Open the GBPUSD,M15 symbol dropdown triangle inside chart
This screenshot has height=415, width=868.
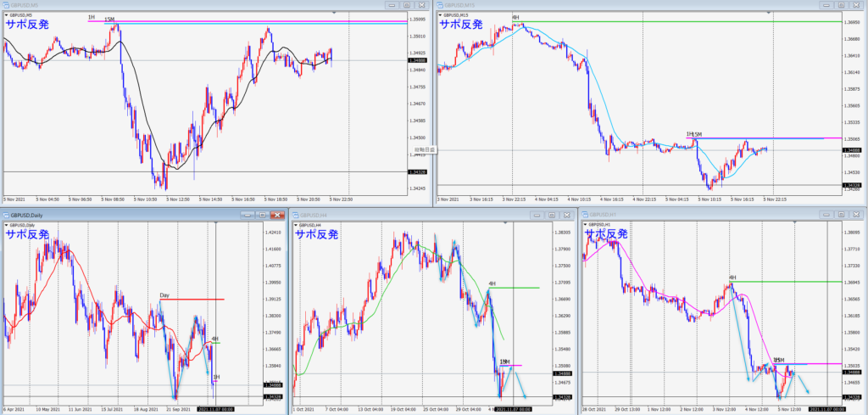point(441,15)
